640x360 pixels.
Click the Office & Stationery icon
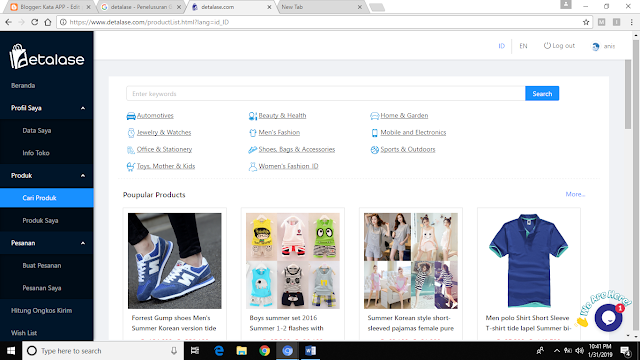131,150
